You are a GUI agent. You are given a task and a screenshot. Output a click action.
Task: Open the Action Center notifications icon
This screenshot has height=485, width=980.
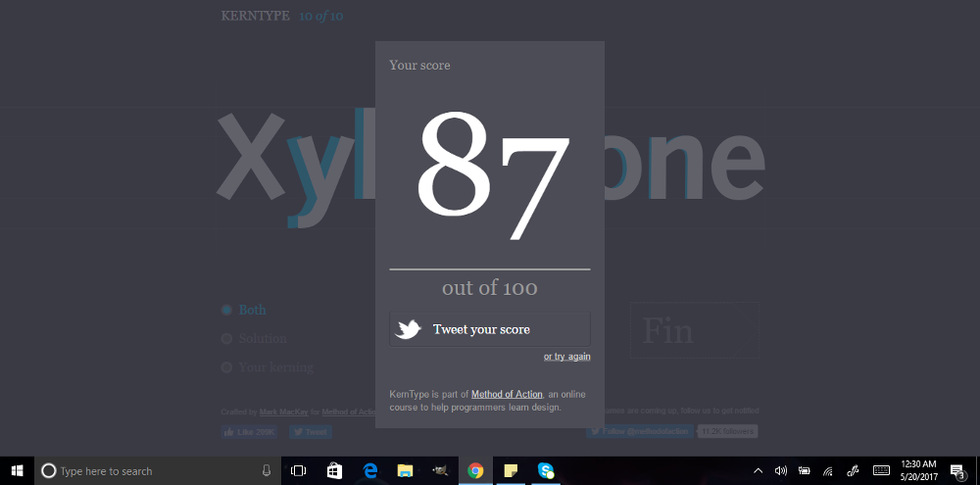[x=956, y=471]
